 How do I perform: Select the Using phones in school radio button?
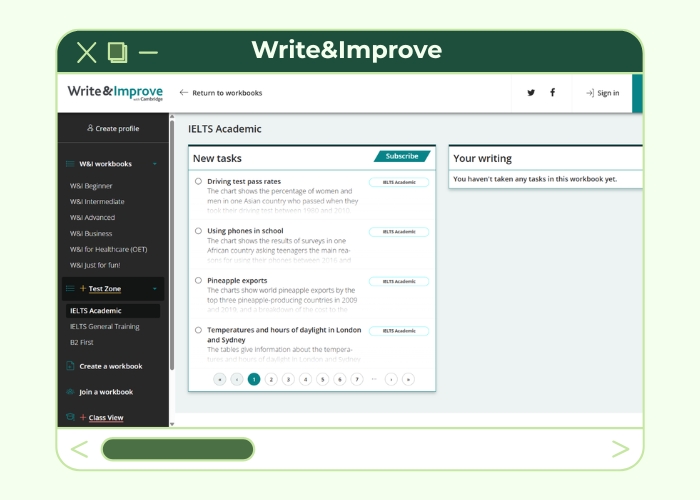pyautogui.click(x=198, y=231)
